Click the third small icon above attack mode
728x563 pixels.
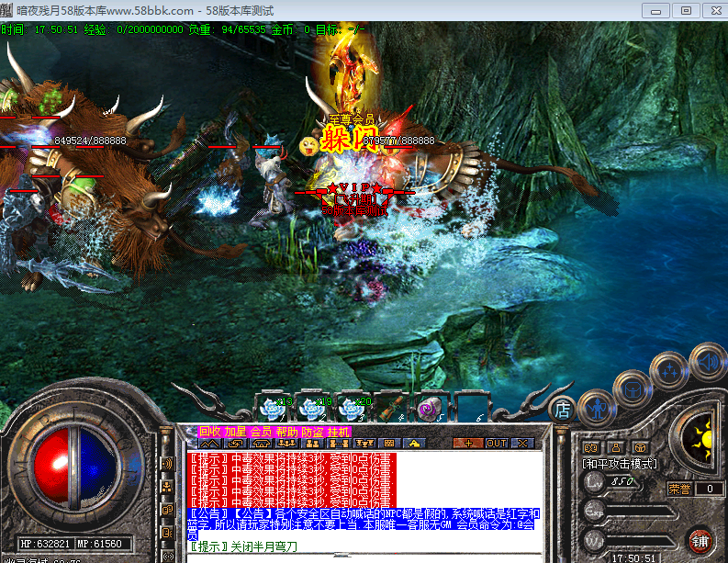tap(640, 448)
